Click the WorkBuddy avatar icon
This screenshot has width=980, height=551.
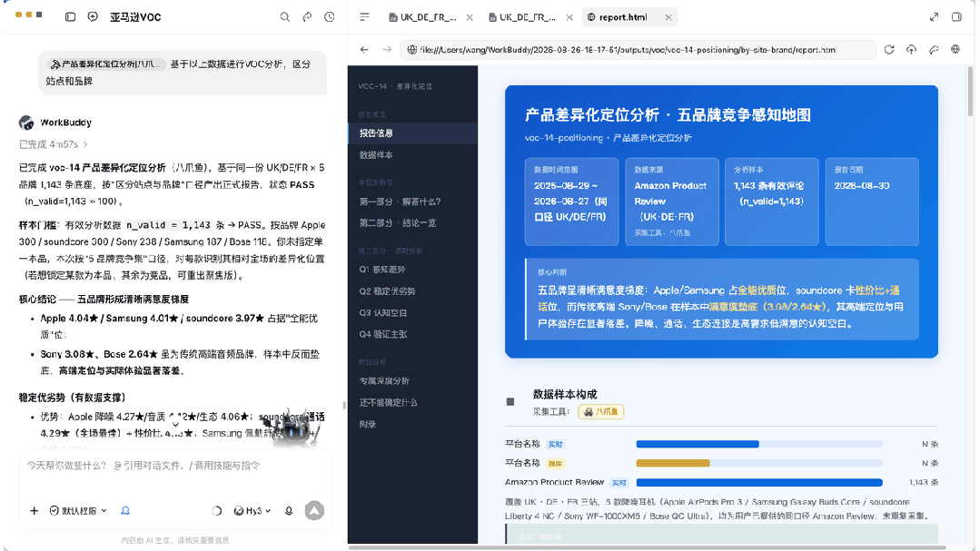coord(26,123)
